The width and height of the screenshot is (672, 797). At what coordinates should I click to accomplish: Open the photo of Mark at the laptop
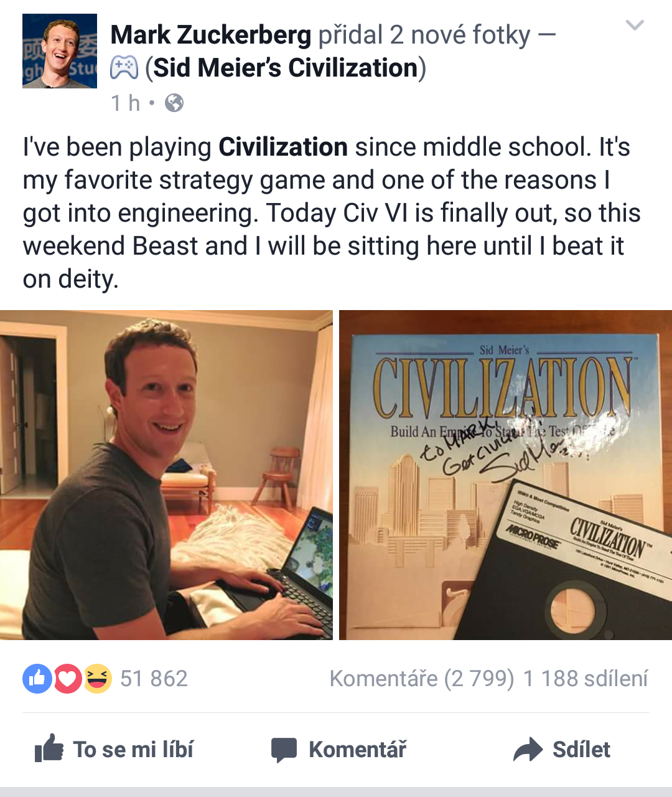click(166, 474)
